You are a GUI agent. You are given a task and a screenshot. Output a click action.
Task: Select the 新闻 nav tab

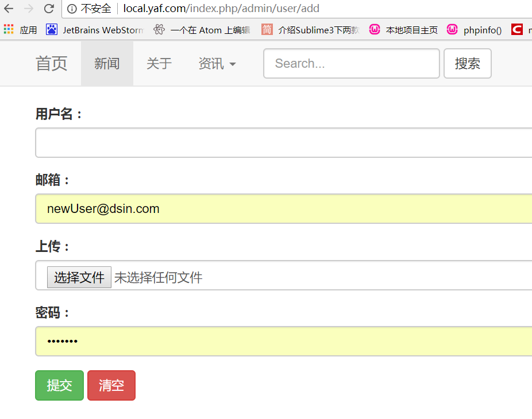point(107,64)
